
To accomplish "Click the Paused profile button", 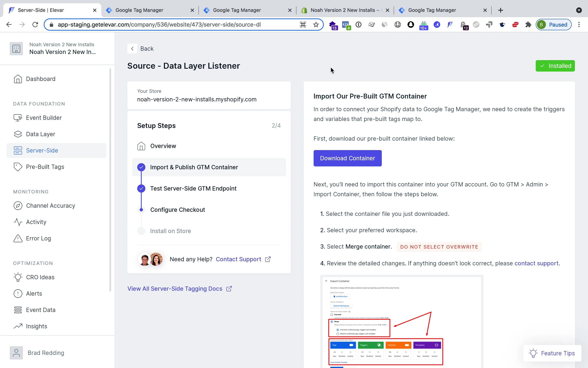I will coord(553,25).
